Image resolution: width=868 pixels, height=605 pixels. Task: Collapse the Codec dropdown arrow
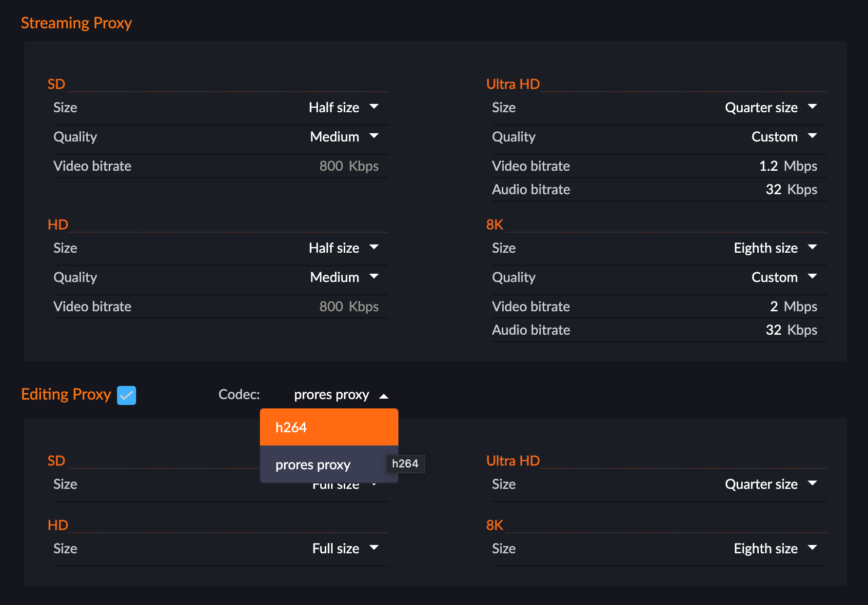point(384,396)
